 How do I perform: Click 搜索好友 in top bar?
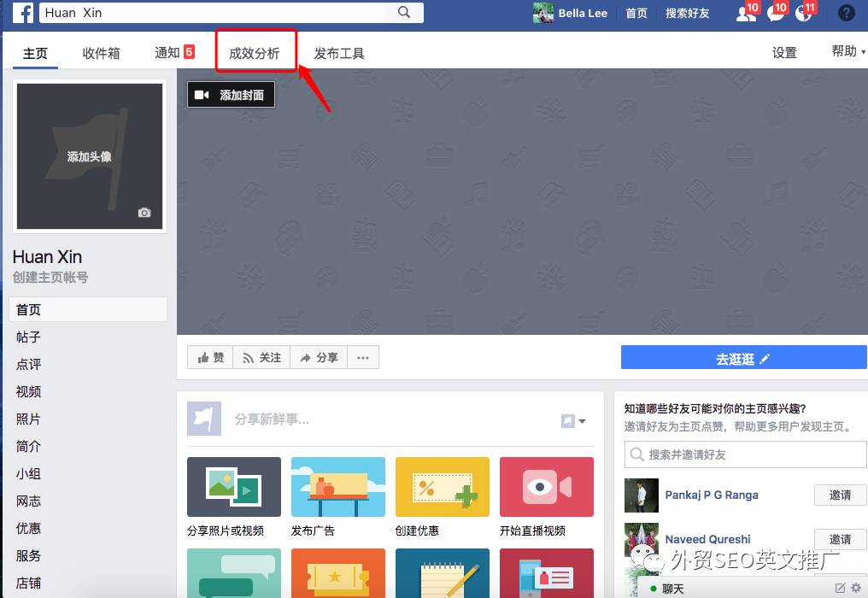tap(687, 13)
